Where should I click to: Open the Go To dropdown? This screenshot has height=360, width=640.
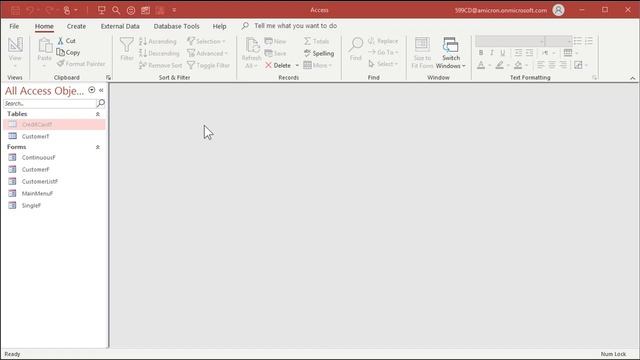pos(383,52)
